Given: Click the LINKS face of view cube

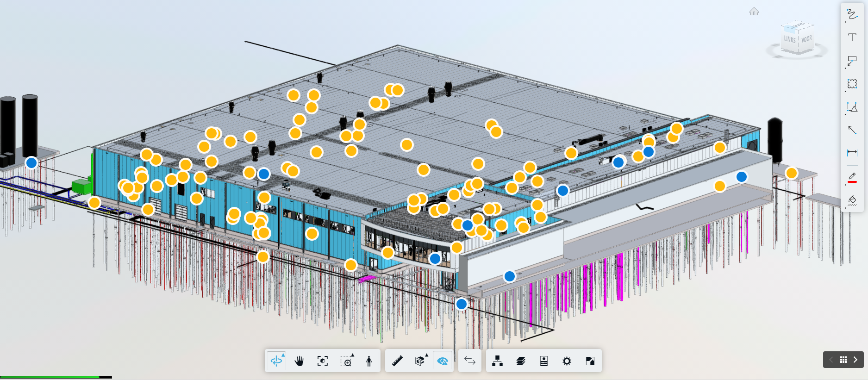Looking at the screenshot, I should pyautogui.click(x=790, y=40).
